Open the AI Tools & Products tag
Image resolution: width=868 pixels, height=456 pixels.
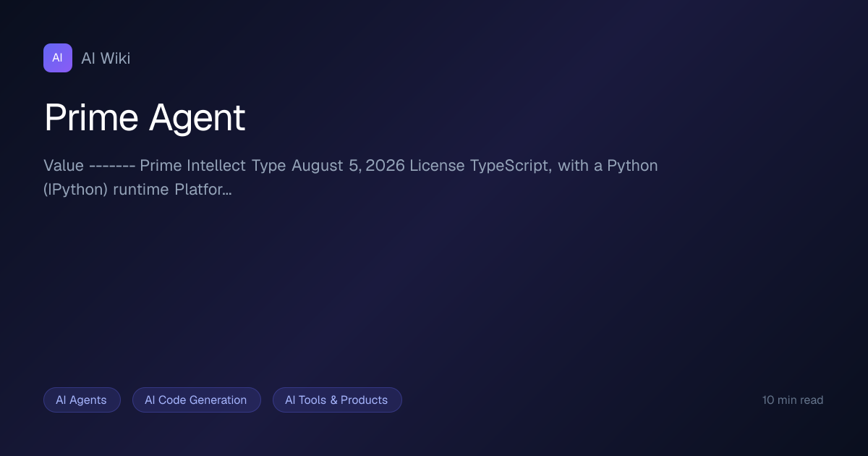[x=337, y=400]
